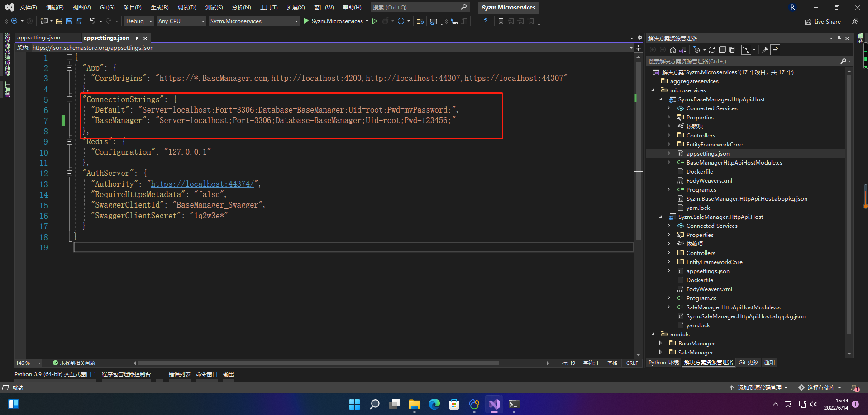Select Program.cs under Syzm.SaleManager.HttpApi.Host
The width and height of the screenshot is (868, 415).
click(x=701, y=298)
